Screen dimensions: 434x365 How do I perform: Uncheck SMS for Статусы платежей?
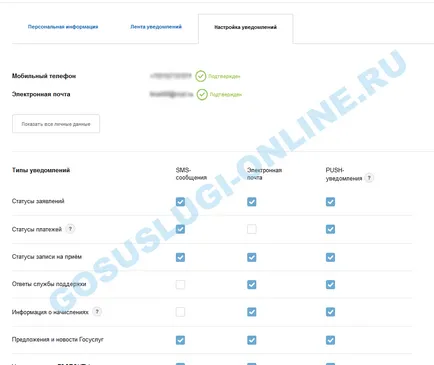pyautogui.click(x=180, y=229)
